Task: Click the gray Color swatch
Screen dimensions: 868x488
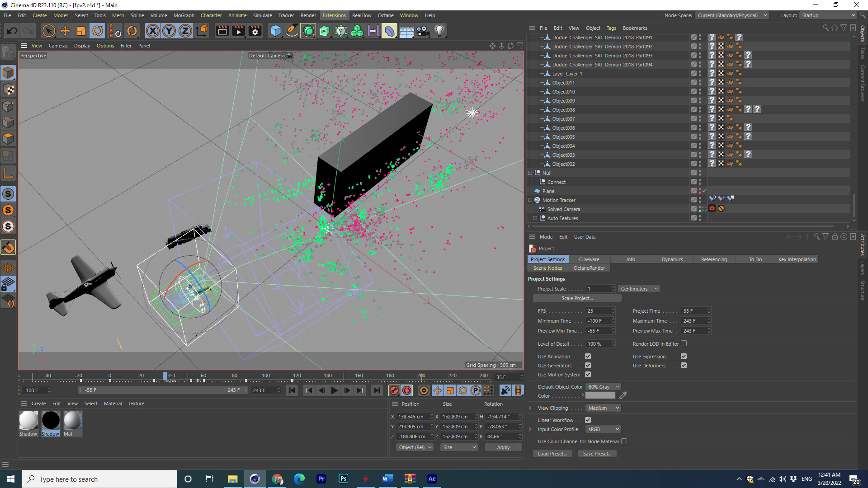Action: [600, 396]
